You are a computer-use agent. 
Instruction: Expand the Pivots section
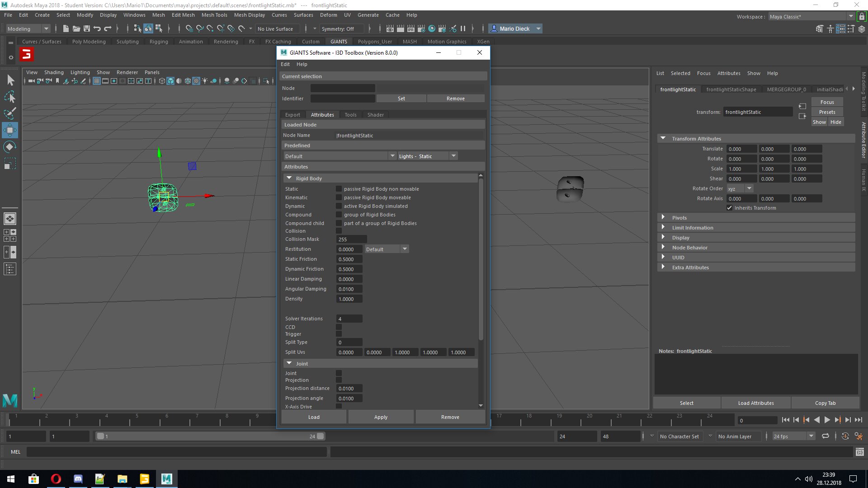(663, 217)
